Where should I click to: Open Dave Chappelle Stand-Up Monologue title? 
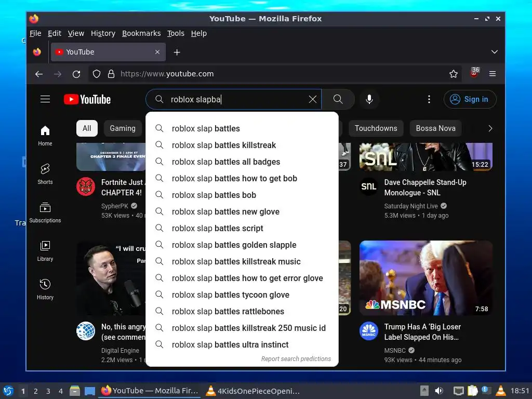pyautogui.click(x=425, y=187)
